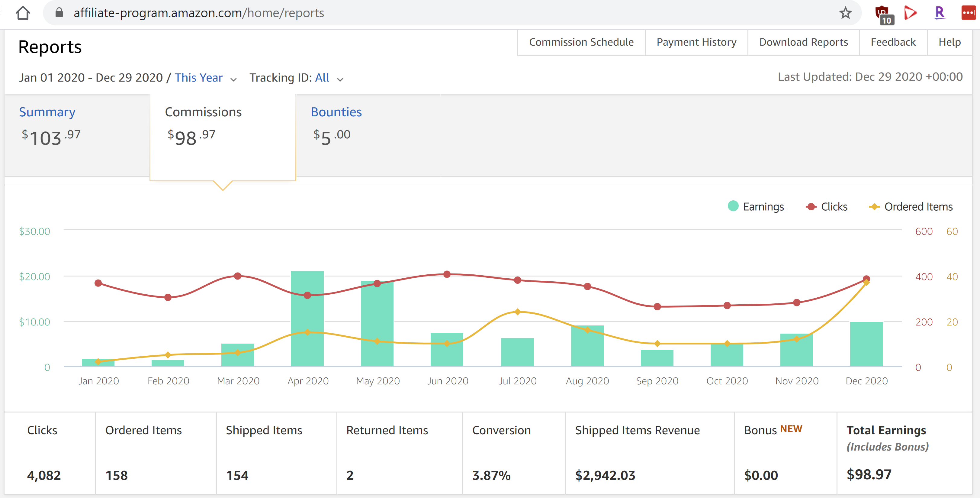
Task: Click the browser Home icon
Action: pyautogui.click(x=23, y=13)
